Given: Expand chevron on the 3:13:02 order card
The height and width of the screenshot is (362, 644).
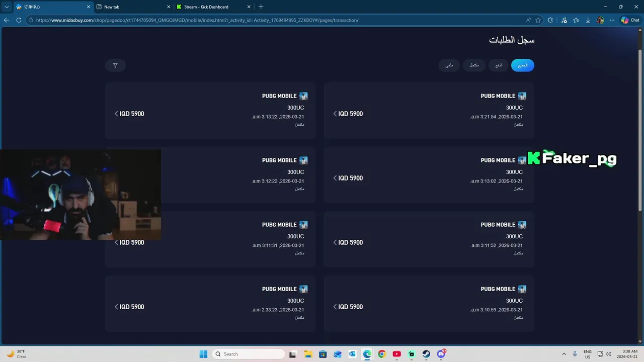Looking at the screenshot, I should [335, 178].
